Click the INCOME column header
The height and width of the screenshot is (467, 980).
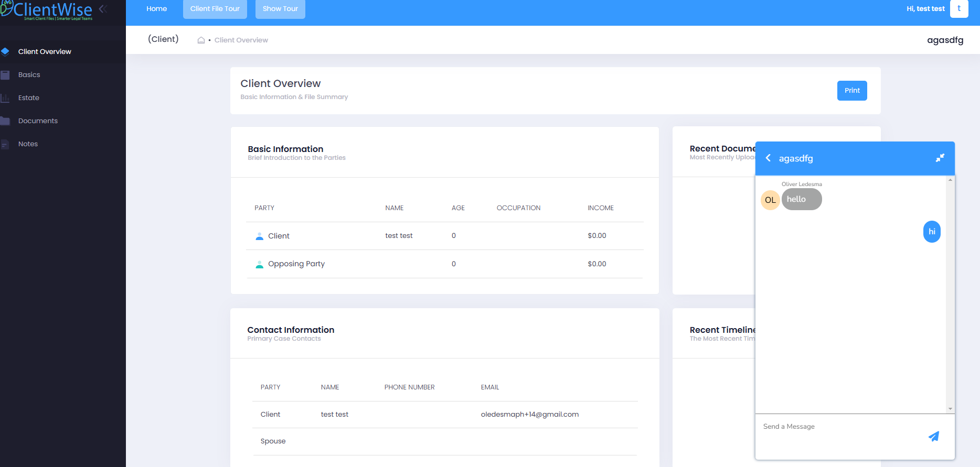[x=601, y=208]
